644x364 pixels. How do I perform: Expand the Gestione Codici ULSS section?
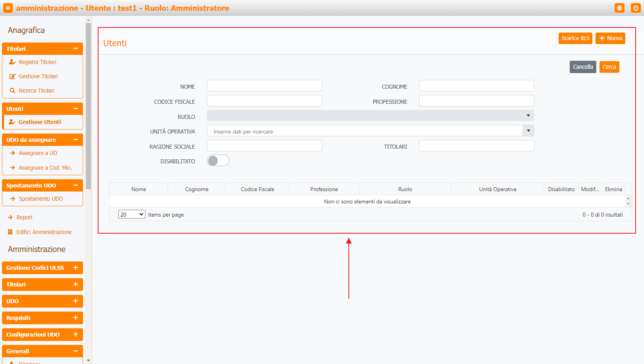(75, 268)
